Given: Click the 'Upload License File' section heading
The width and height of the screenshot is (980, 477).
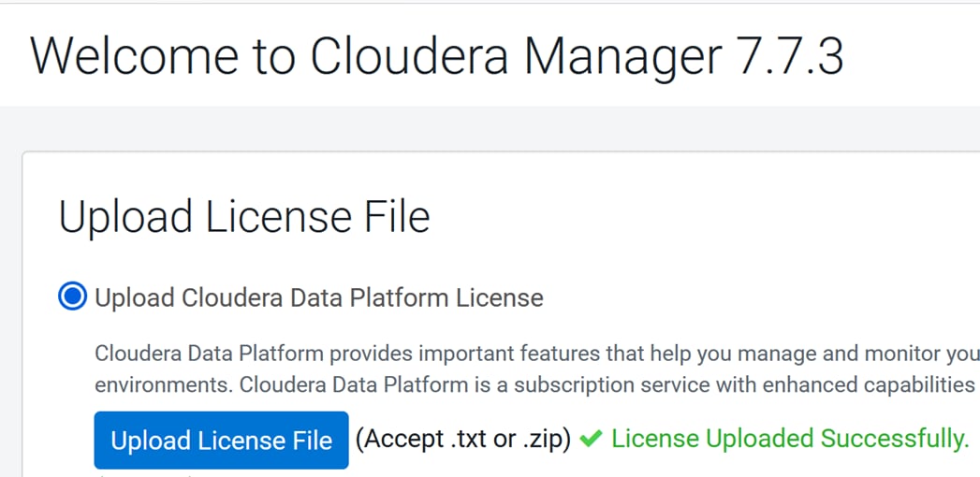Looking at the screenshot, I should pyautogui.click(x=244, y=217).
